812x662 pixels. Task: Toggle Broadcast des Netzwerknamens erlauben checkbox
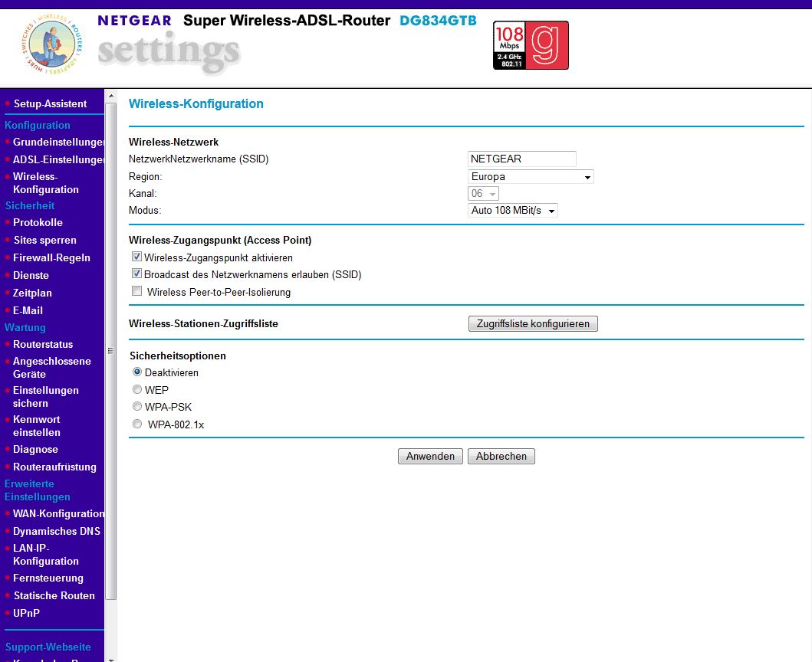[136, 274]
